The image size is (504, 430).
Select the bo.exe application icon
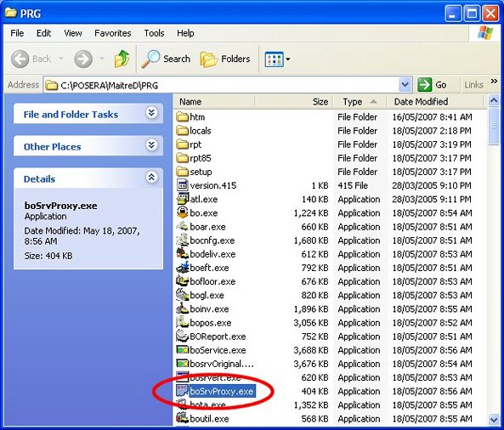tap(182, 212)
